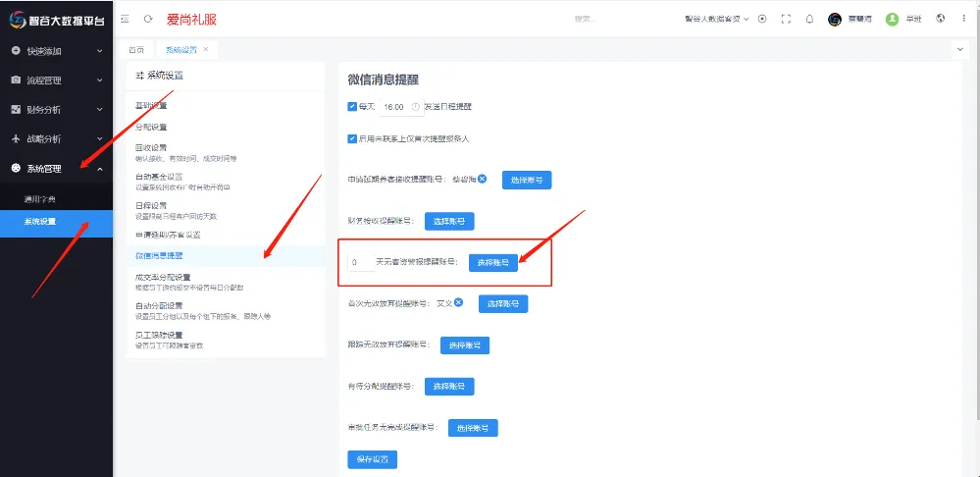Click 选择账号 button in red highlighted box

(x=492, y=262)
